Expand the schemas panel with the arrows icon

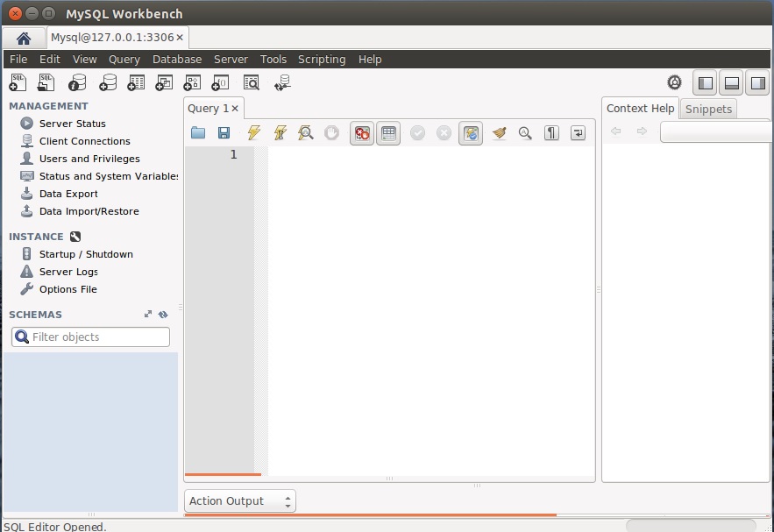coord(148,315)
